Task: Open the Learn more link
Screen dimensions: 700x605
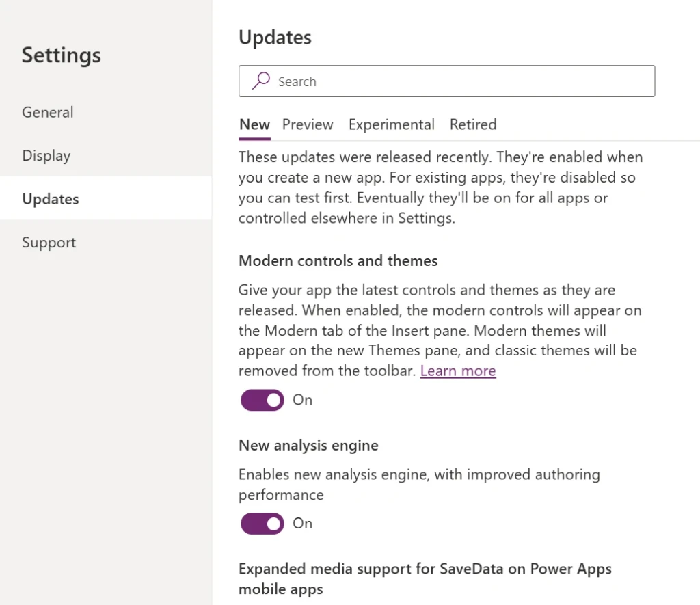Action: point(458,371)
